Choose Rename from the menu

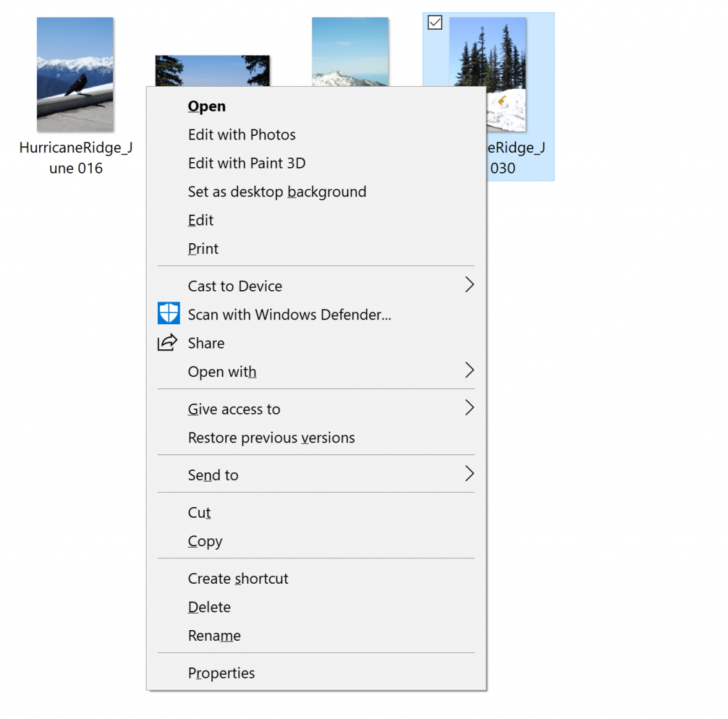pyautogui.click(x=214, y=636)
